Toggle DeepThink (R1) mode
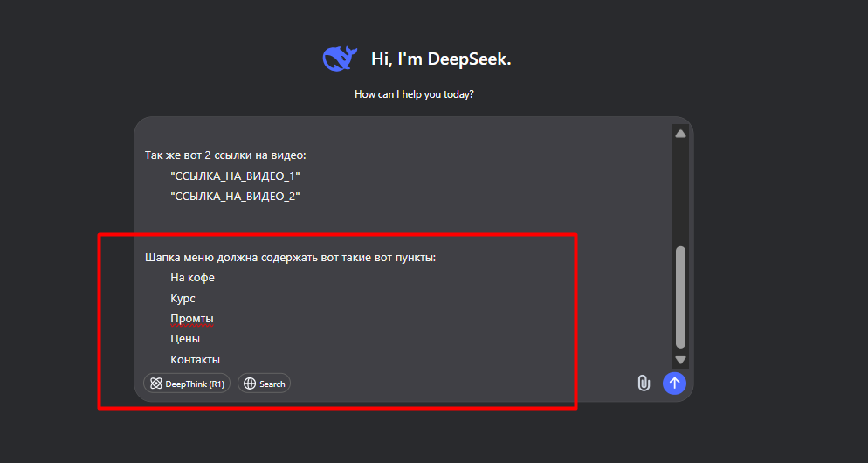Screen dimensions: 868x463 pos(187,384)
